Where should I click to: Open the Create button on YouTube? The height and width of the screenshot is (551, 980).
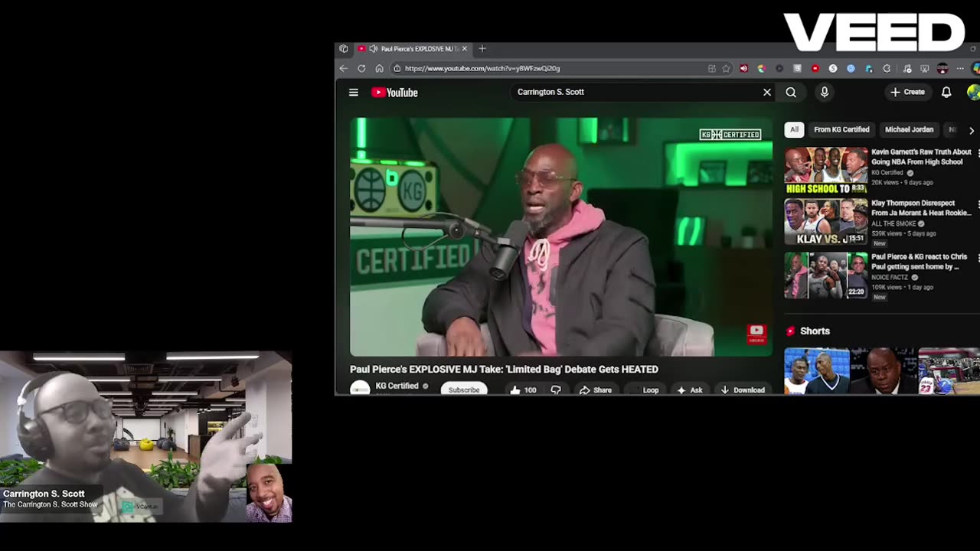pos(908,92)
